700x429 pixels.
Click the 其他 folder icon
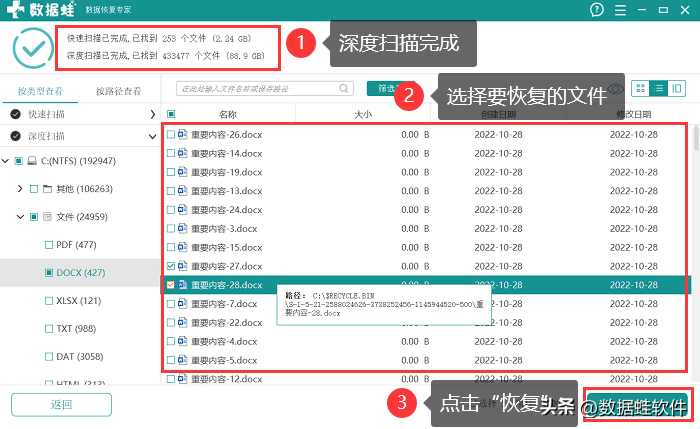click(x=47, y=189)
